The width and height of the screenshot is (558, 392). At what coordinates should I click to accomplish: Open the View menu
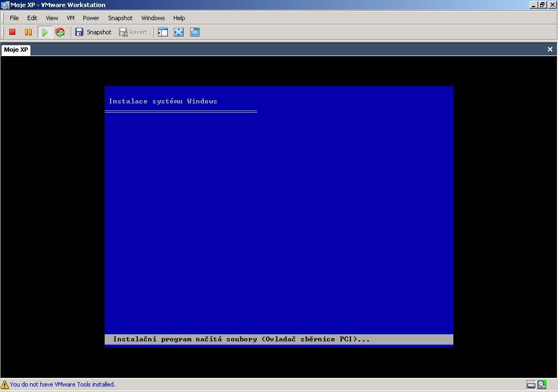52,18
